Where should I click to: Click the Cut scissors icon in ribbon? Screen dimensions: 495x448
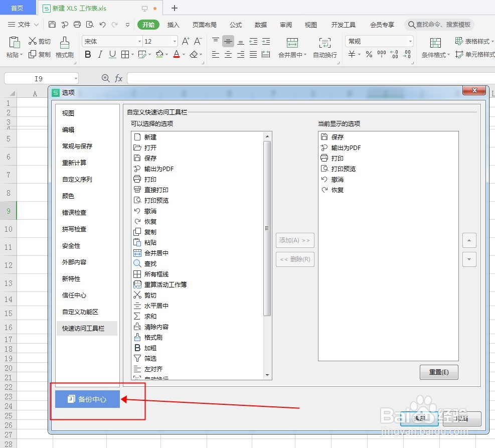pos(33,41)
